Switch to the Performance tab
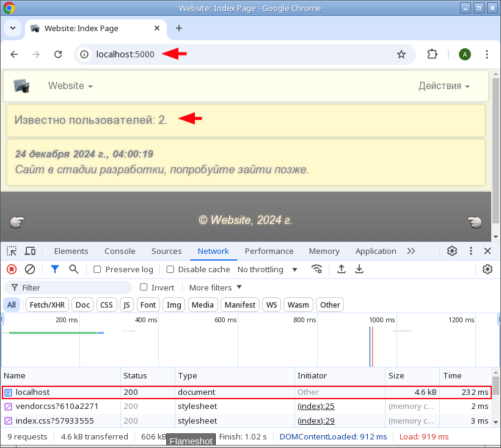Screen dimensions: 501x448 click(x=269, y=251)
